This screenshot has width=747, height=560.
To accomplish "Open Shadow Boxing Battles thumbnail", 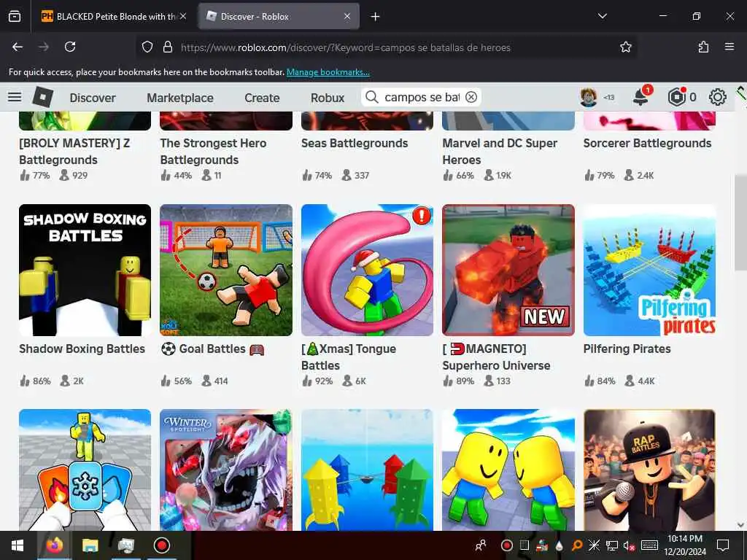I will [85, 270].
